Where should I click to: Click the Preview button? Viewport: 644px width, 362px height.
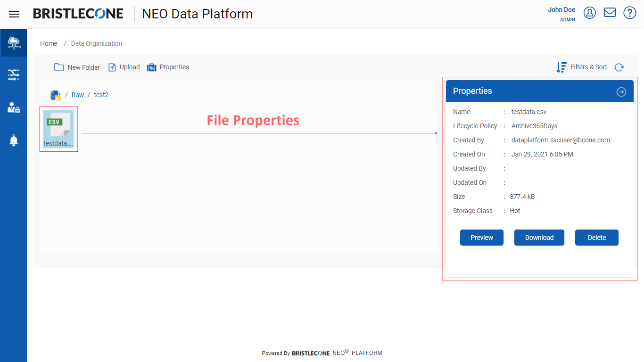tap(482, 238)
